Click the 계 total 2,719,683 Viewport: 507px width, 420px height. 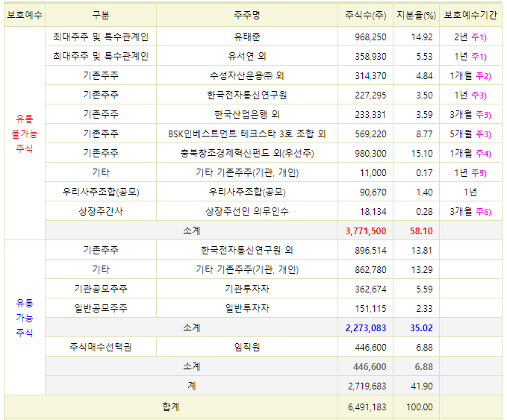coord(367,386)
